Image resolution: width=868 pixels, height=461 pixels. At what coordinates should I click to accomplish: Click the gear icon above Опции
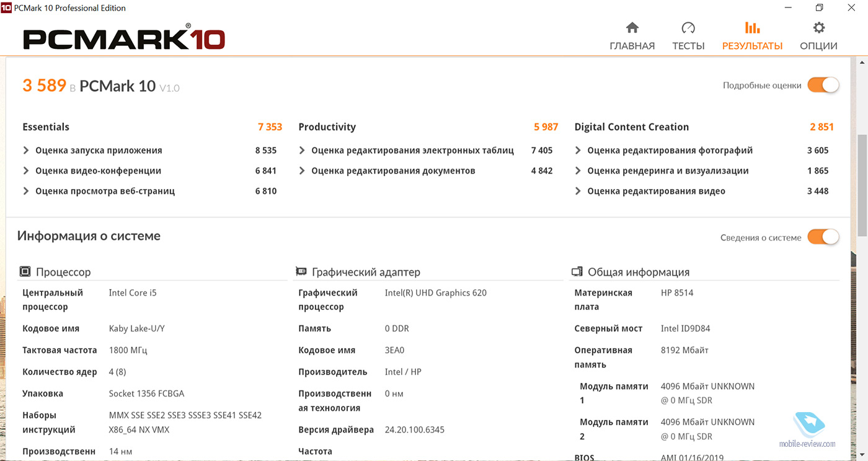(x=819, y=28)
